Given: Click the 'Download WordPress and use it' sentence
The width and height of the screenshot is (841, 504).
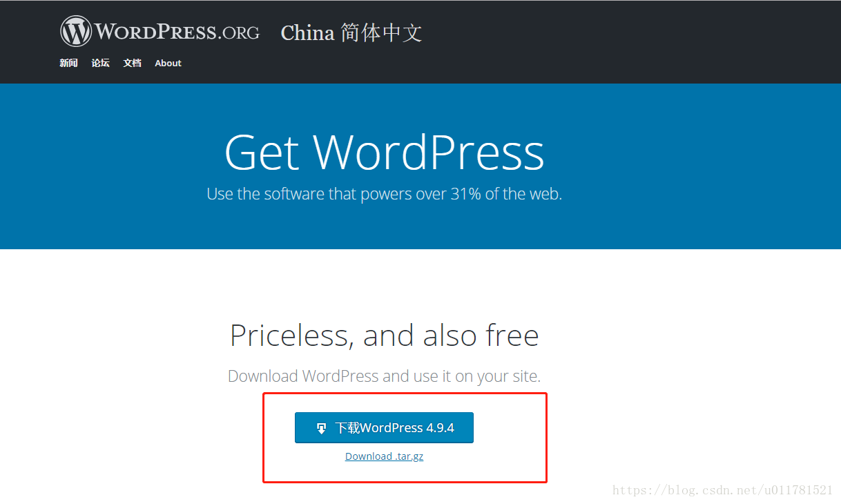Looking at the screenshot, I should (x=384, y=376).
